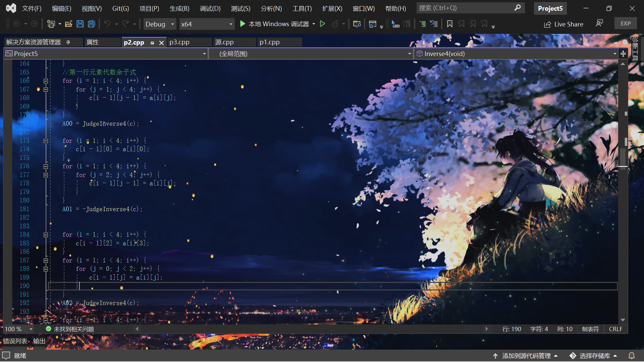Image resolution: width=644 pixels, height=362 pixels.
Task: Click the search magnifier icon
Action: click(518, 8)
